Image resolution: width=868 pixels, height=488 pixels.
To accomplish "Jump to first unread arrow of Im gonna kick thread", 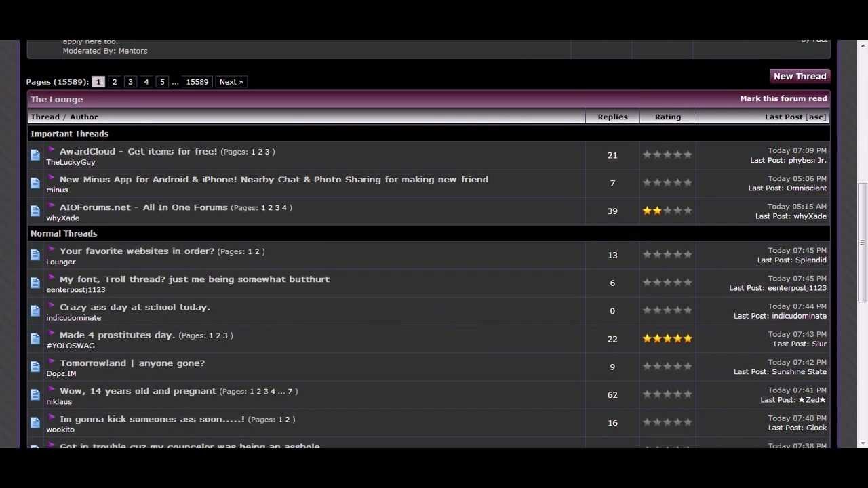I will click(52, 417).
